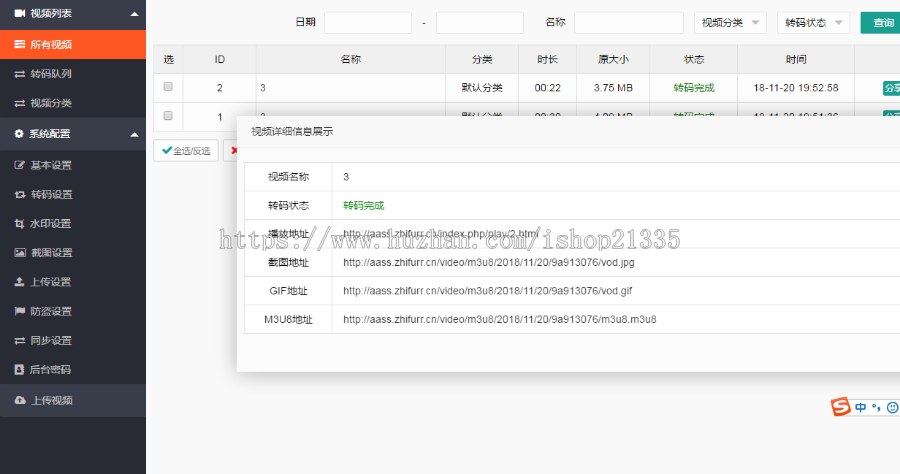The image size is (900, 474).
Task: Click the start date input field
Action: tap(368, 22)
